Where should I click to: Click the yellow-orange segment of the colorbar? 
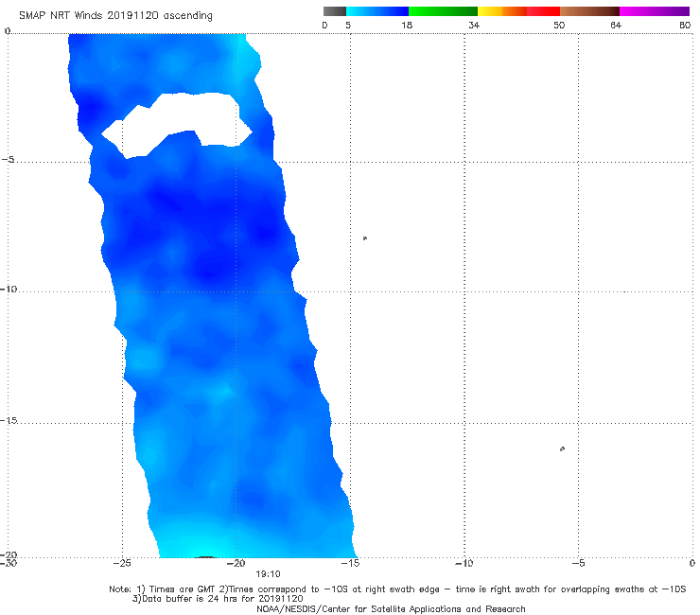pos(501,11)
